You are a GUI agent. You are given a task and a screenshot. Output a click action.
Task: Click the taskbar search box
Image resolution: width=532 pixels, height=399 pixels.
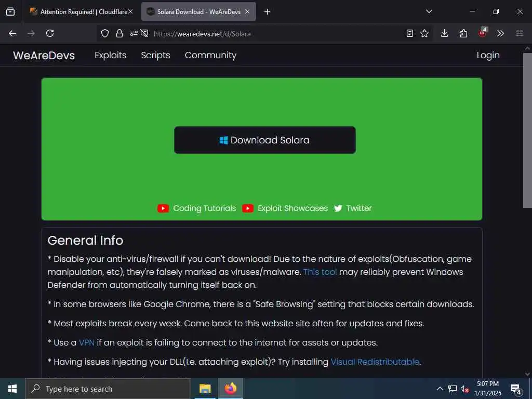(x=108, y=389)
